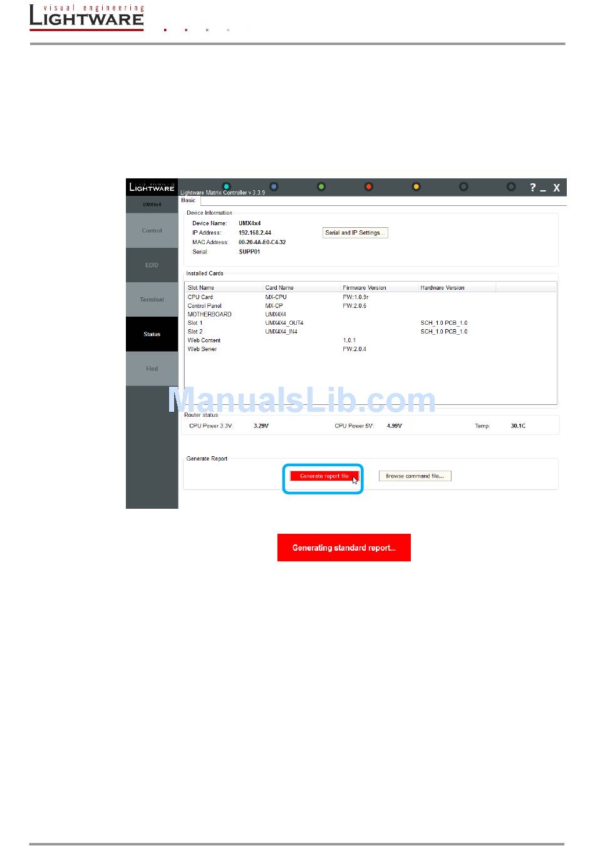Click the cyan indicator circle in title bar
Viewport: 595px width, 868px height.
click(x=227, y=186)
